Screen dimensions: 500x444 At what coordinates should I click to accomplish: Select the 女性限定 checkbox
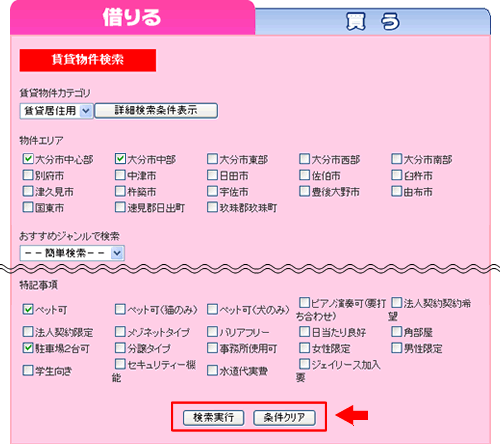click(304, 348)
